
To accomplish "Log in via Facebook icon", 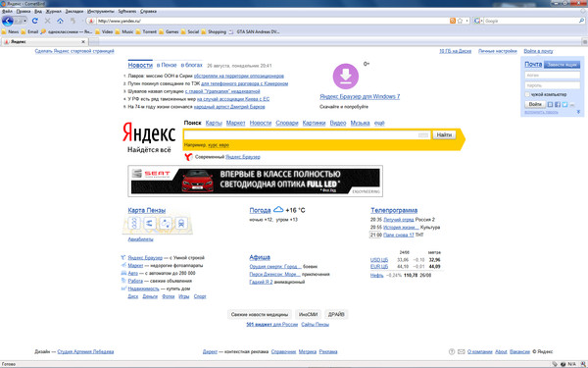I will point(558,105).
